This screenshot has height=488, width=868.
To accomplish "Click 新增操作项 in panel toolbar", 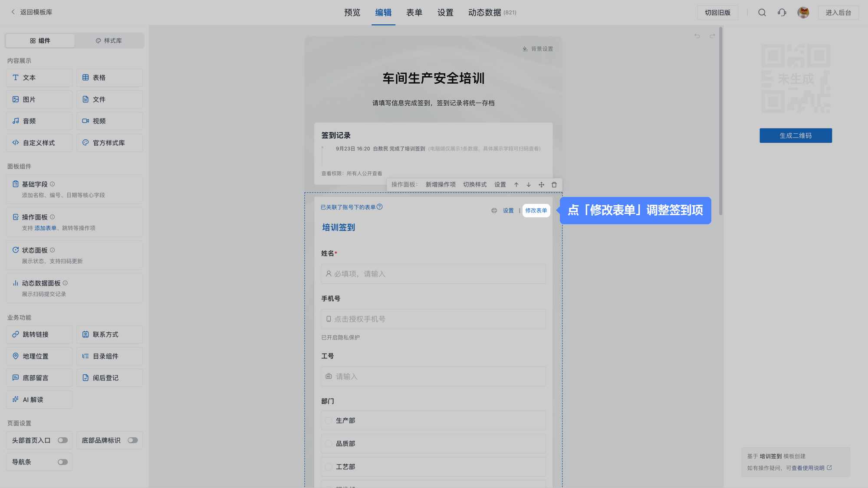I will [441, 185].
